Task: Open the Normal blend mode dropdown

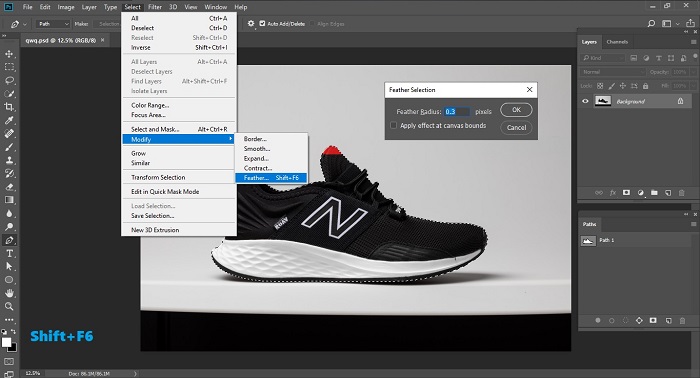Action: coord(613,72)
